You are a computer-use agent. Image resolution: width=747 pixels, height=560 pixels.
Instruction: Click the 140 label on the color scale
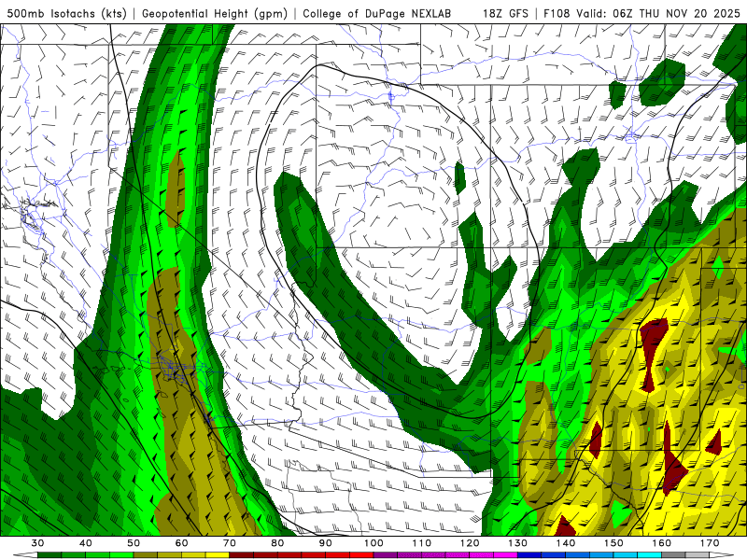pos(566,543)
